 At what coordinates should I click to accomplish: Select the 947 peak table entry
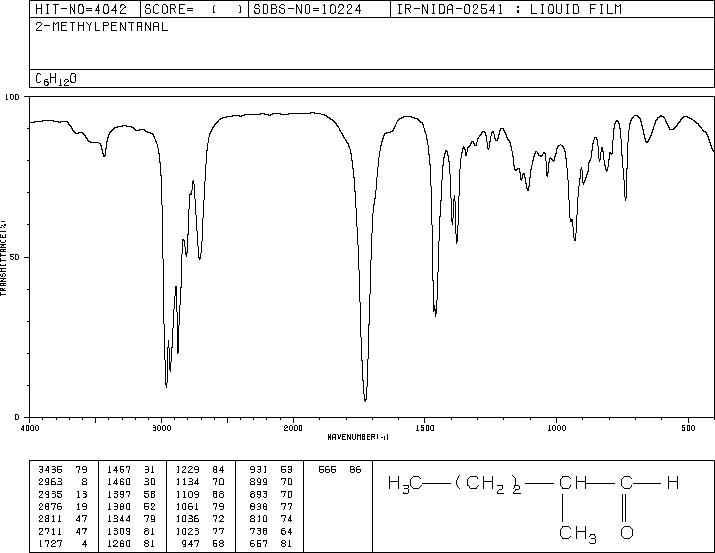click(204, 543)
